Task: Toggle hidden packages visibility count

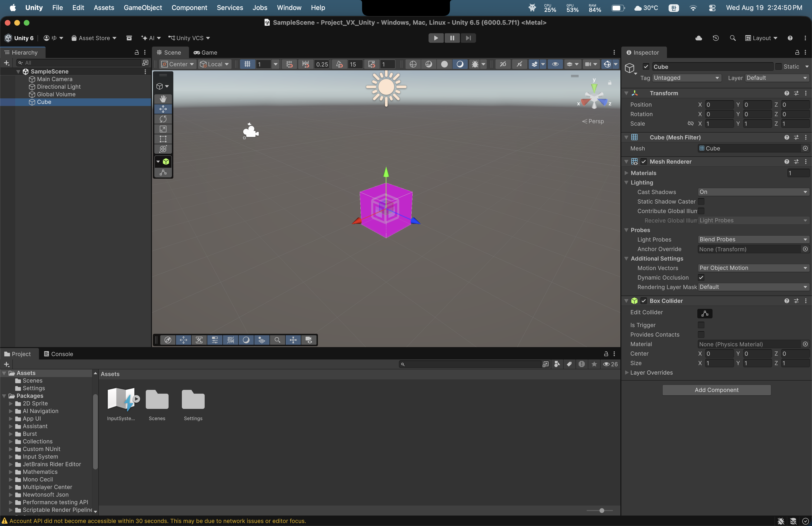Action: tap(610, 364)
